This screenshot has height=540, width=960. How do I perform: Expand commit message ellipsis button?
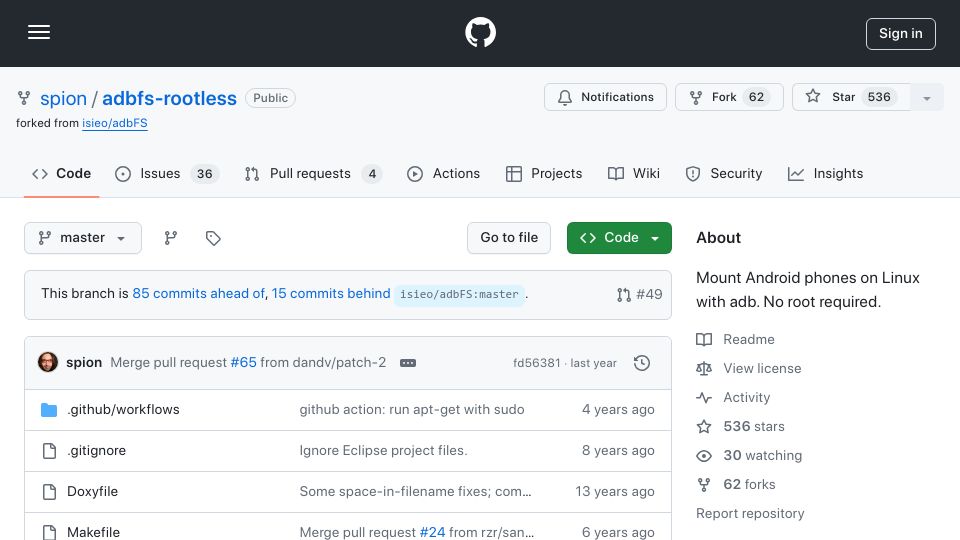tap(408, 363)
